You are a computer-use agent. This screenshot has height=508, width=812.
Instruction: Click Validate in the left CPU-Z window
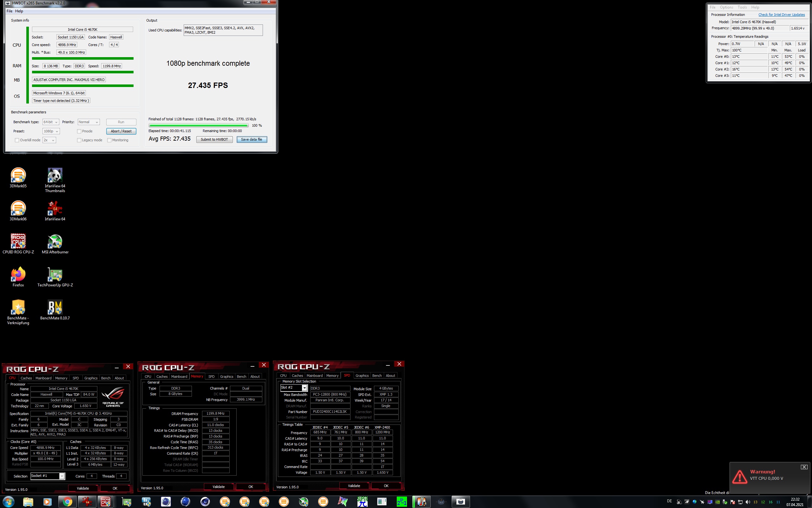pyautogui.click(x=83, y=488)
